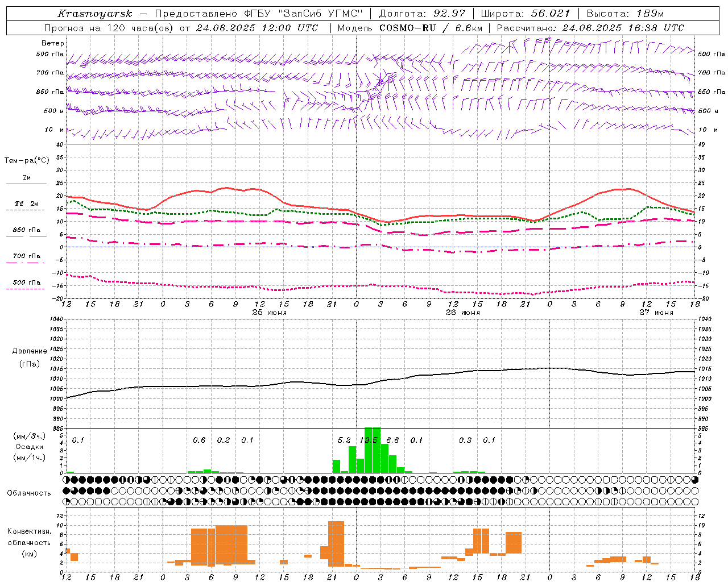
Task: Click the 19.5 precipitation total
Action: tap(369, 440)
